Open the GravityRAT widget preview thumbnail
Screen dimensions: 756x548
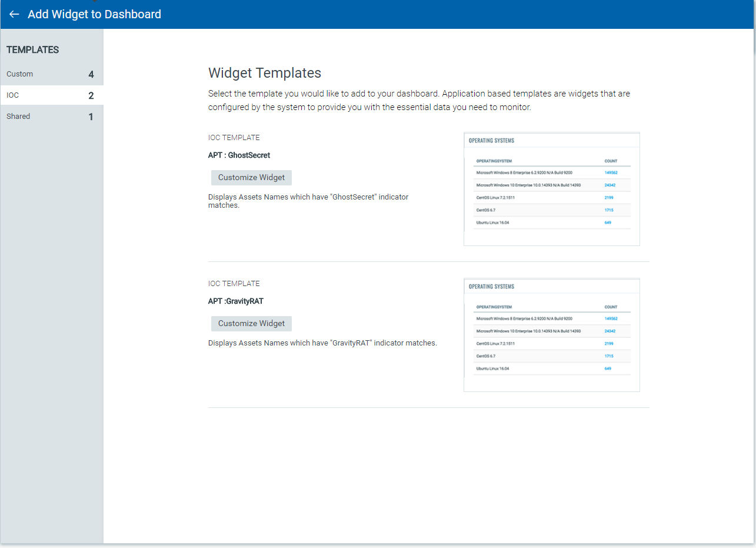point(552,335)
